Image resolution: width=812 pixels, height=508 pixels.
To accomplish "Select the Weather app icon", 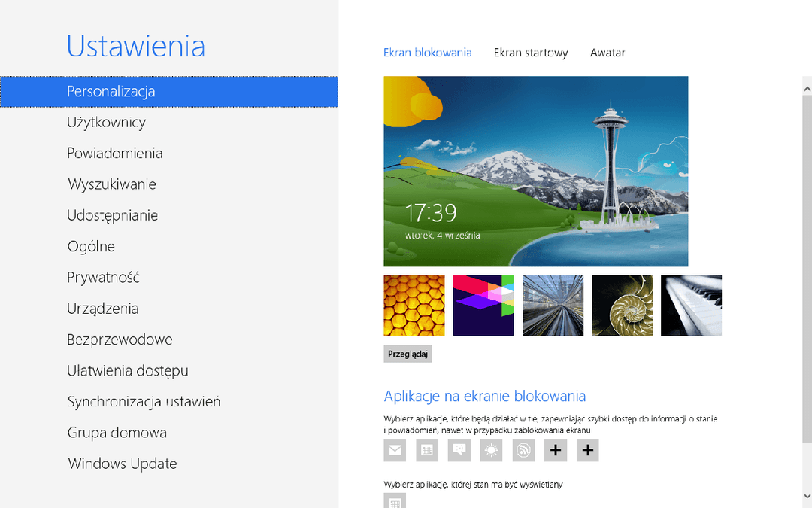I will (x=491, y=450).
